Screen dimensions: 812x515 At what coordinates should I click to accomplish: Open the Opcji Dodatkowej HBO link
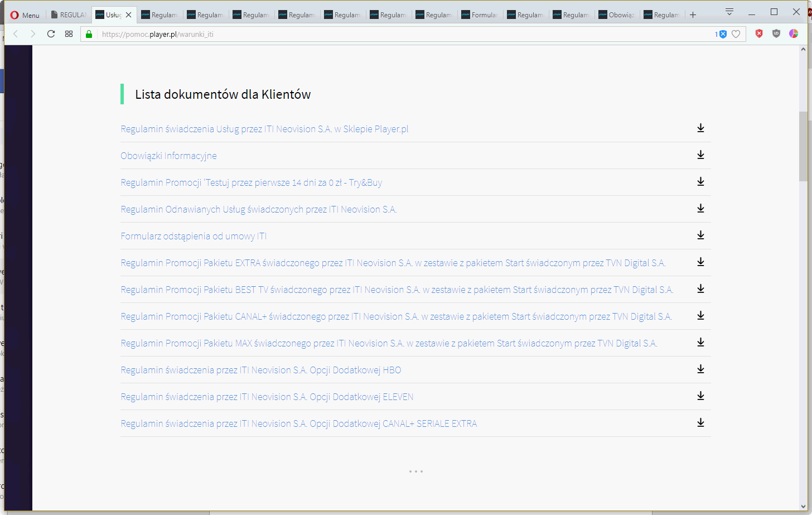[261, 370]
